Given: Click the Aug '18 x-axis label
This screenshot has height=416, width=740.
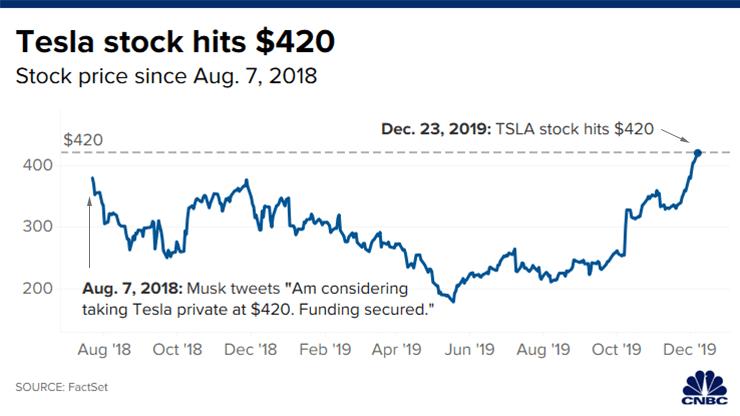Looking at the screenshot, I should pyautogui.click(x=104, y=349).
